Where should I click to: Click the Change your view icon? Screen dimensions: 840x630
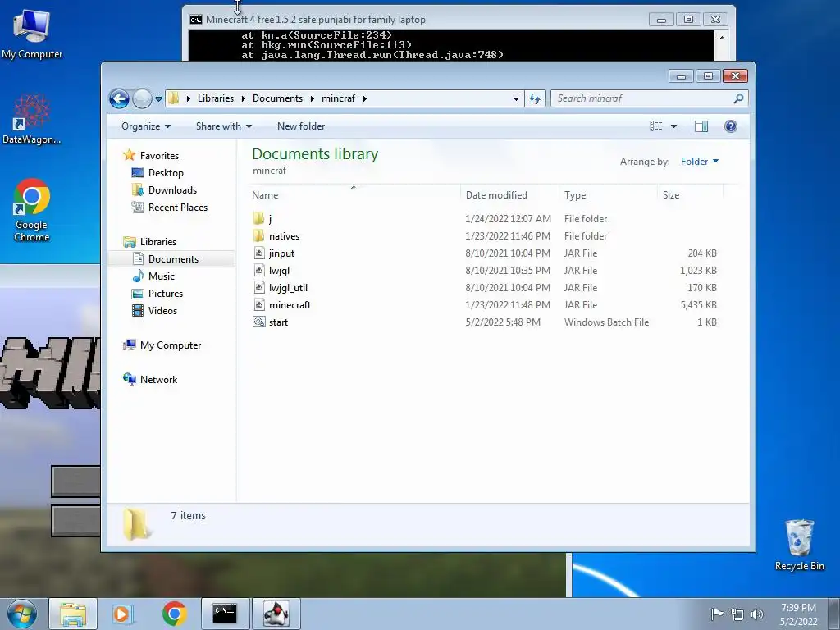click(x=655, y=126)
